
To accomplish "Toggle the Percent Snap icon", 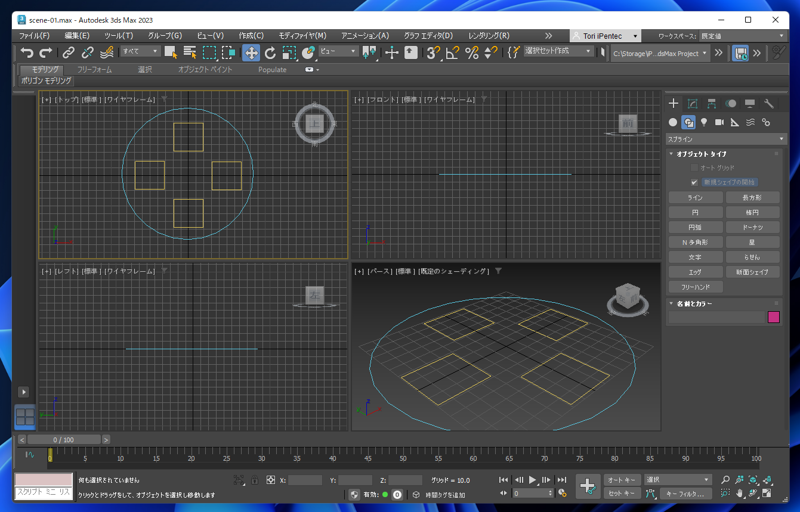I will click(472, 53).
